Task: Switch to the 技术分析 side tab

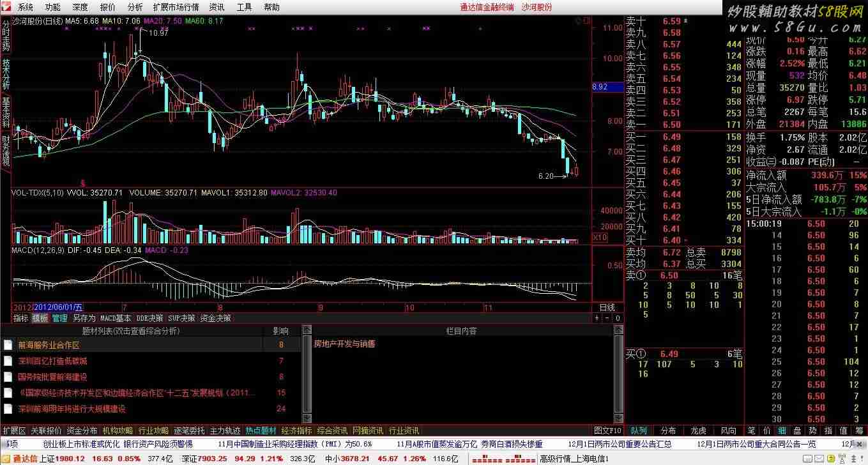Action: [6, 74]
